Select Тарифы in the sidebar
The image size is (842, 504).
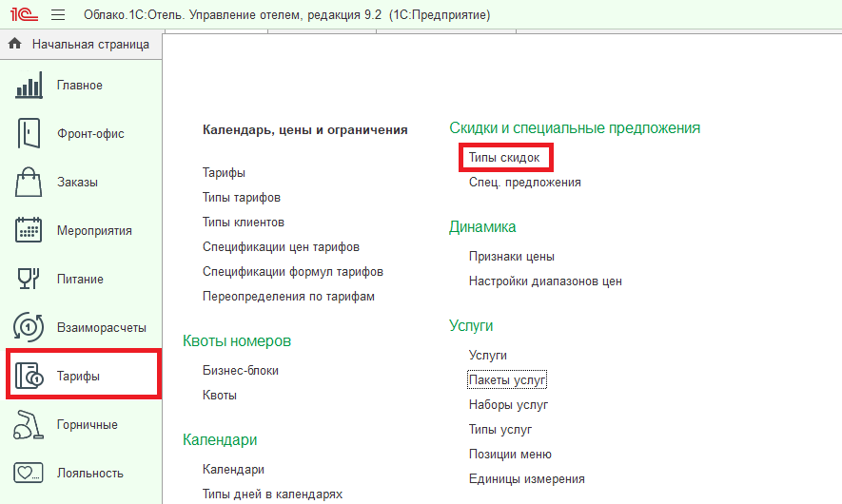(78, 377)
